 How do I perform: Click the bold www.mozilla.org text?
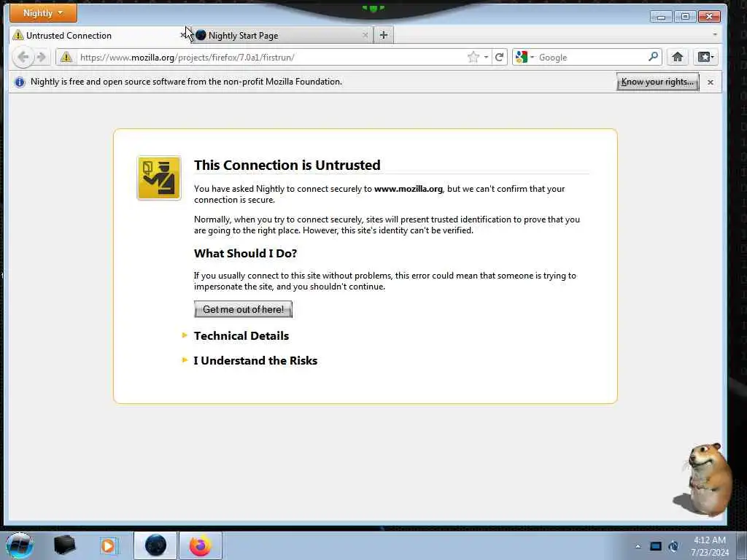tap(409, 189)
